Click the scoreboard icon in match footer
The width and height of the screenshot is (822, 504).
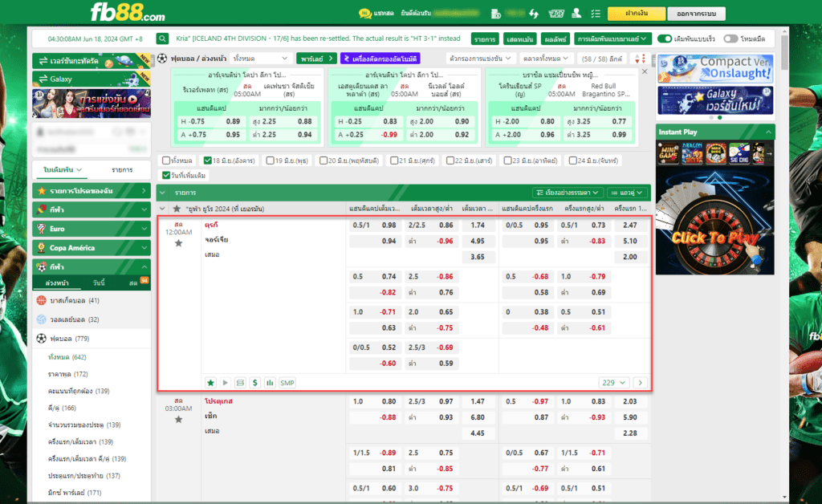240,383
